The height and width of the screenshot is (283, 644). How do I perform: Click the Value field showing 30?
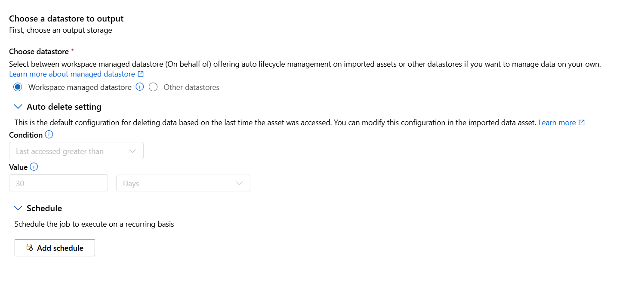tap(59, 183)
